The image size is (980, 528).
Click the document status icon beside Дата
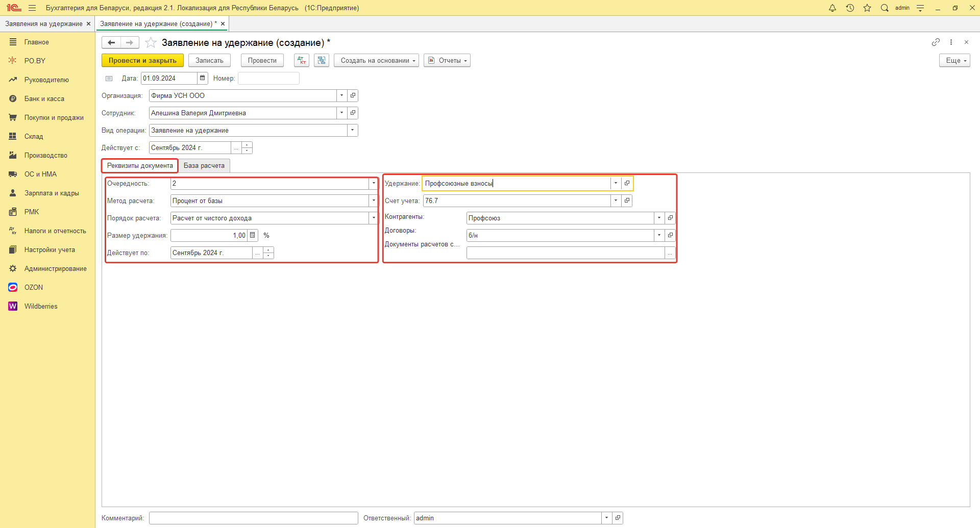(109, 79)
